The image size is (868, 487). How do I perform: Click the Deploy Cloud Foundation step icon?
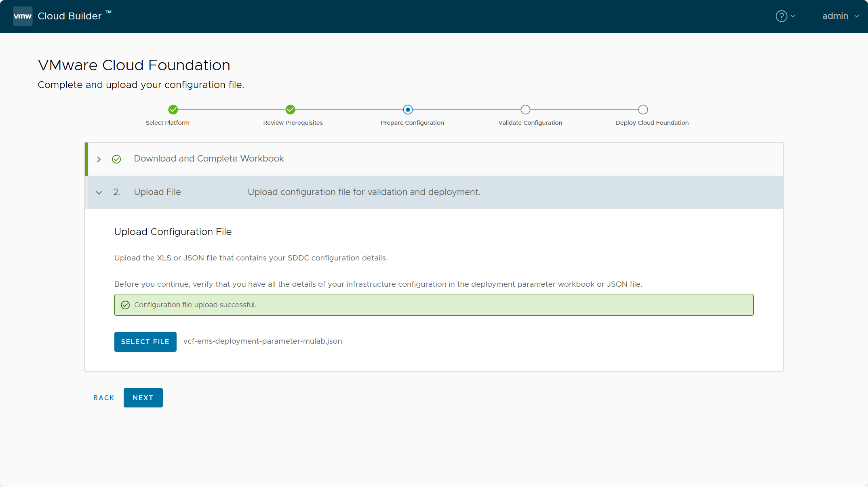tap(643, 109)
